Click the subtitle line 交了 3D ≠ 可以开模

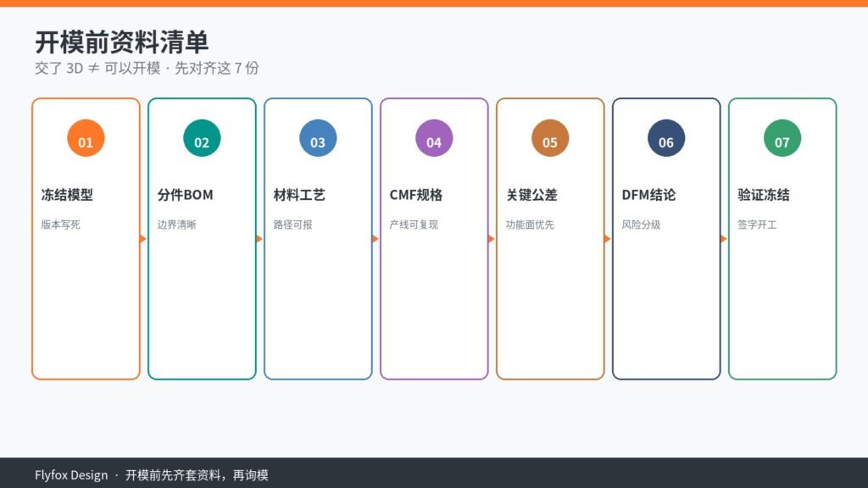[97, 68]
